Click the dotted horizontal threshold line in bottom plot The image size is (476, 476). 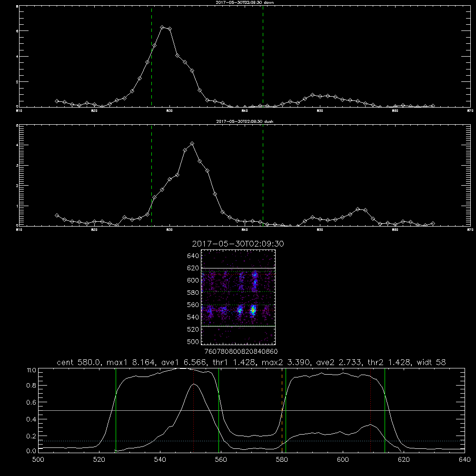[x=252, y=441]
